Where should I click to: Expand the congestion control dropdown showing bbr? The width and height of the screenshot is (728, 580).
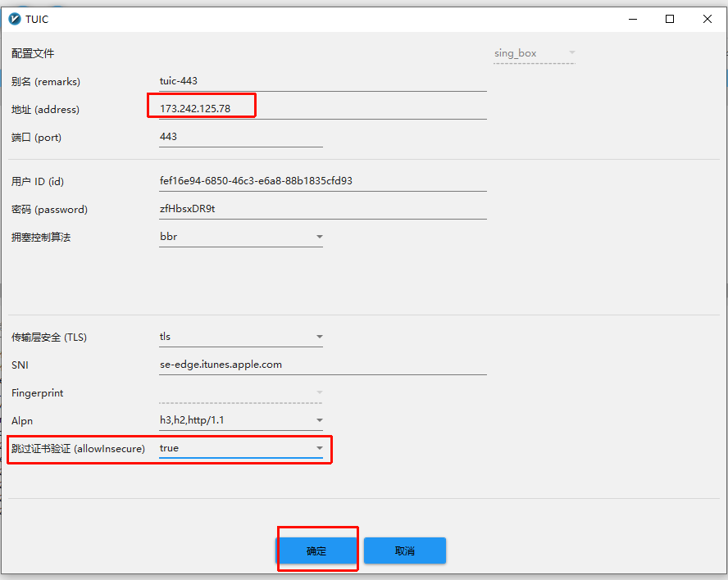pos(319,238)
